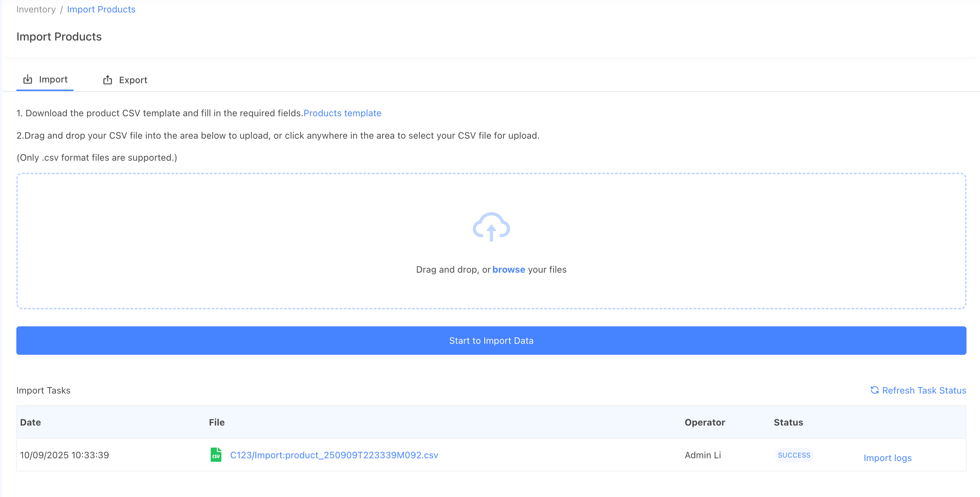
Task: Click the Status column header
Action: point(788,422)
